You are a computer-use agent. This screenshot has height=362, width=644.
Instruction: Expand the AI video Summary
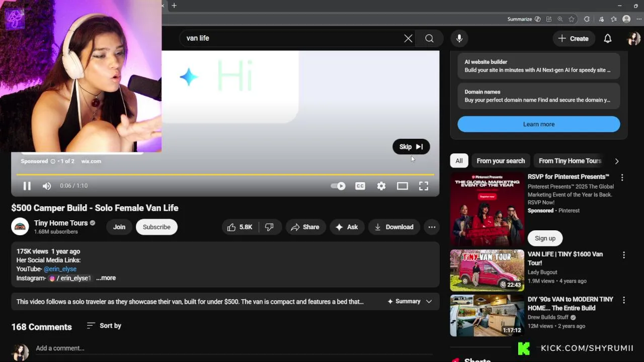410,302
